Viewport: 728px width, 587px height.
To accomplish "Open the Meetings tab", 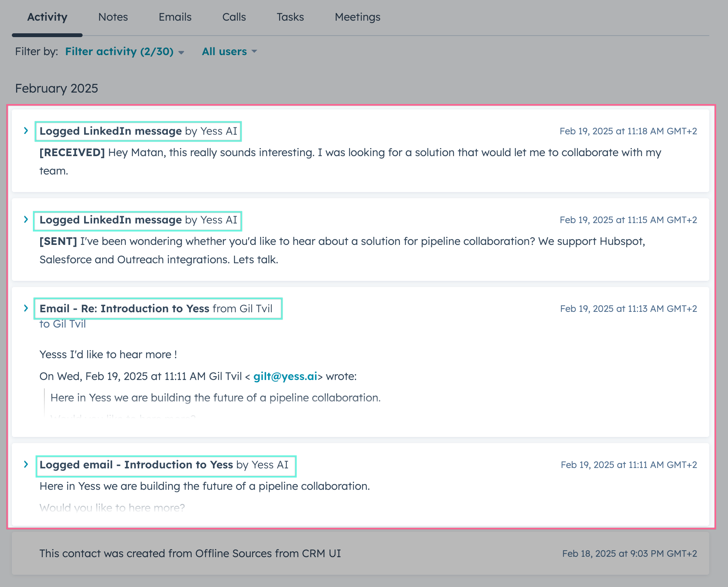I will click(357, 17).
